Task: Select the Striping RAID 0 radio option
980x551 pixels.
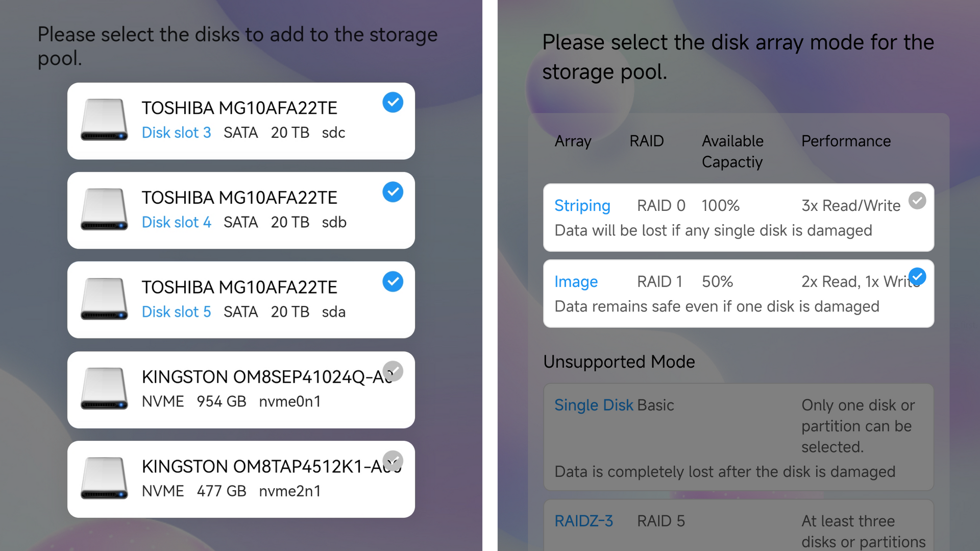Action: point(917,201)
